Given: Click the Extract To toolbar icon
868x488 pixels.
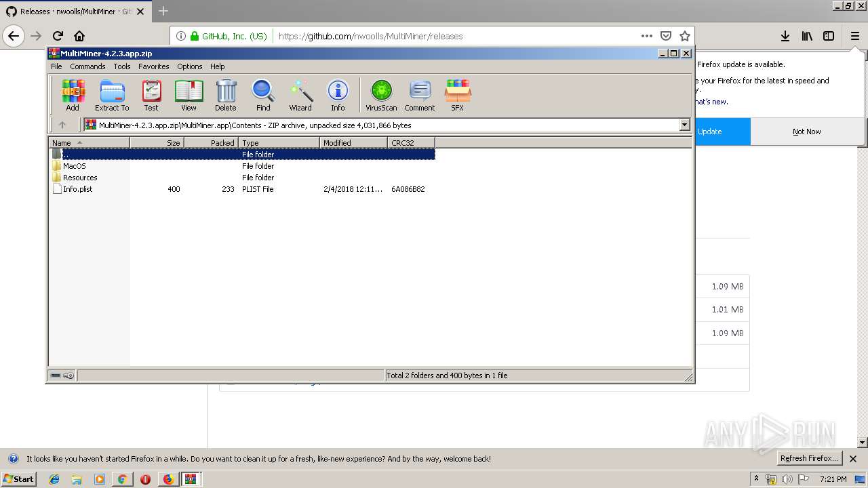Looking at the screenshot, I should pyautogui.click(x=112, y=95).
